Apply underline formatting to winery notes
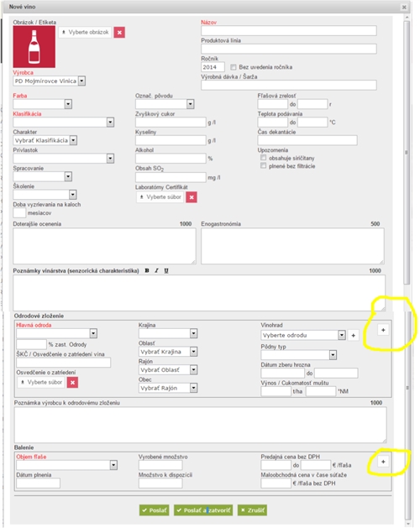 pyautogui.click(x=166, y=270)
